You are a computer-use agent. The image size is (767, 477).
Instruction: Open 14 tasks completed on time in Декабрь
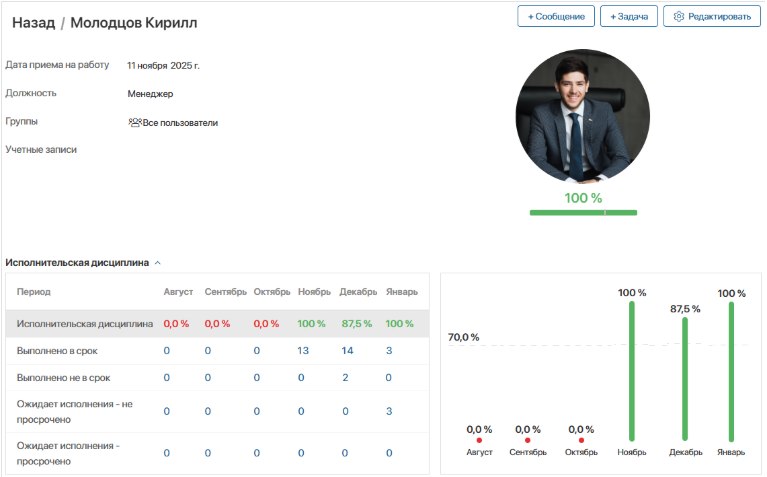coord(347,351)
